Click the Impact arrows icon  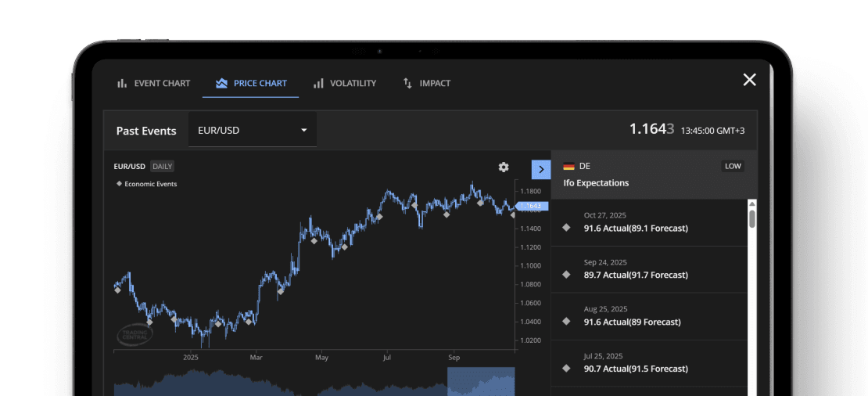coord(407,83)
